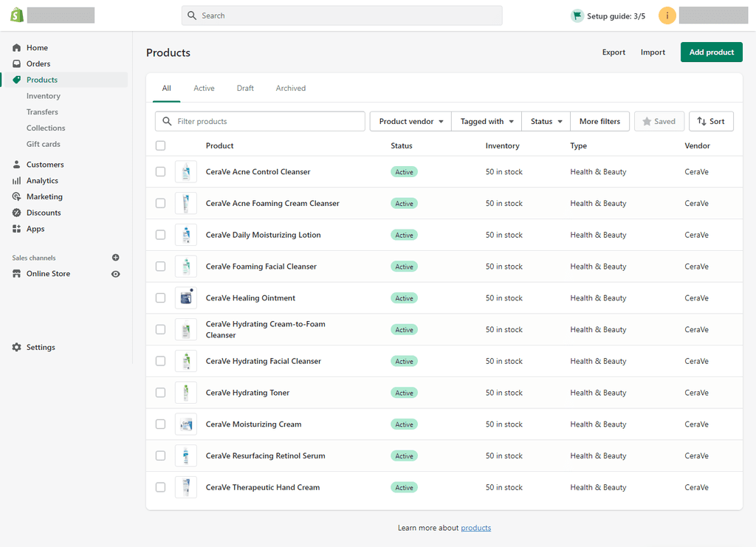The image size is (756, 547).
Task: Click the top search magnifier icon
Action: [192, 16]
